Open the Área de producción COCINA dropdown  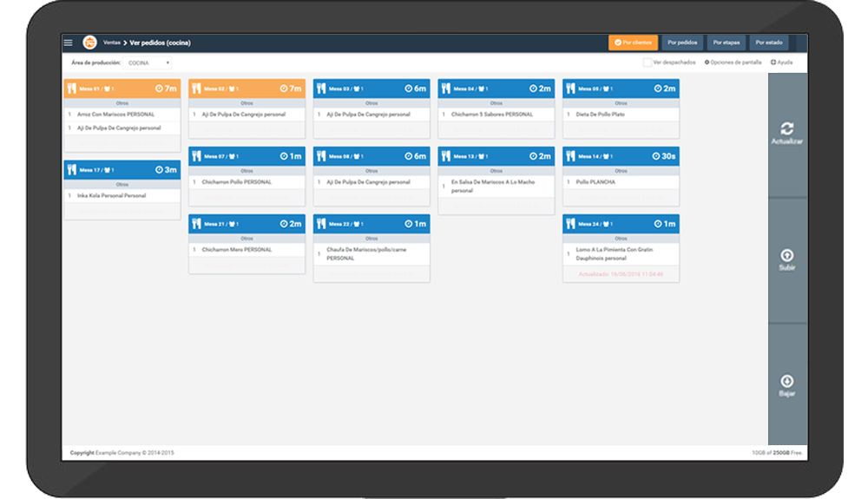point(148,63)
